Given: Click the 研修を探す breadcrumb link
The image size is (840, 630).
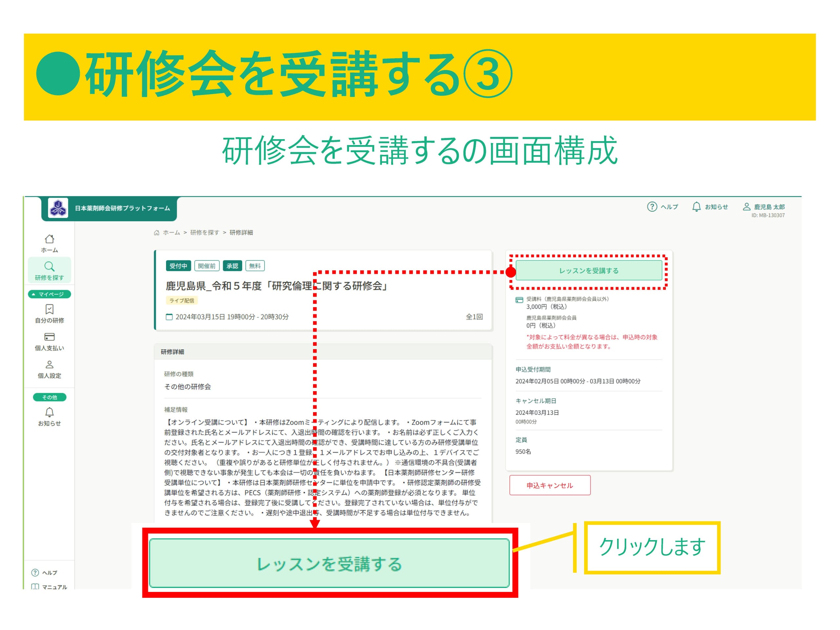Looking at the screenshot, I should click(205, 232).
